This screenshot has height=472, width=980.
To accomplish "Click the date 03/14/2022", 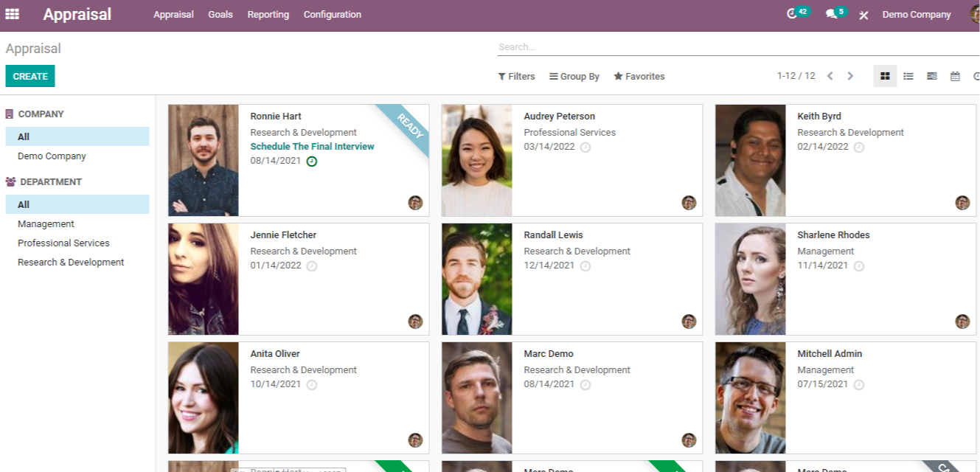I will point(549,147).
